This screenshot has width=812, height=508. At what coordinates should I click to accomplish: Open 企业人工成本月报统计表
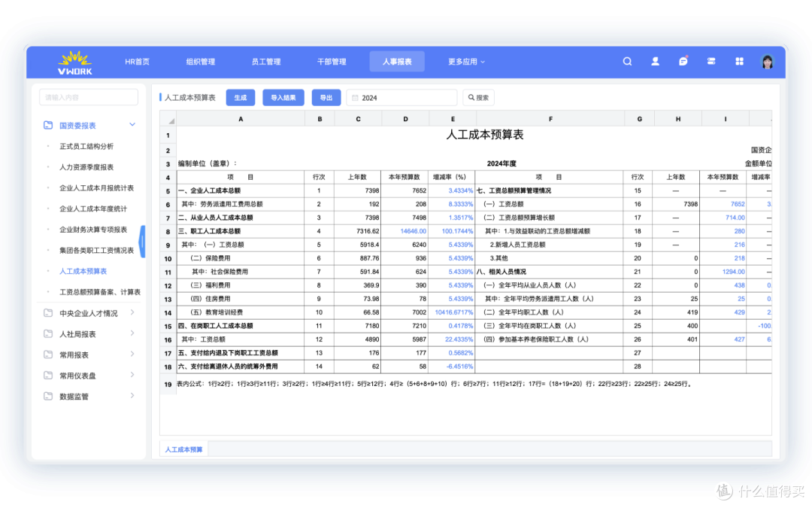(96, 187)
